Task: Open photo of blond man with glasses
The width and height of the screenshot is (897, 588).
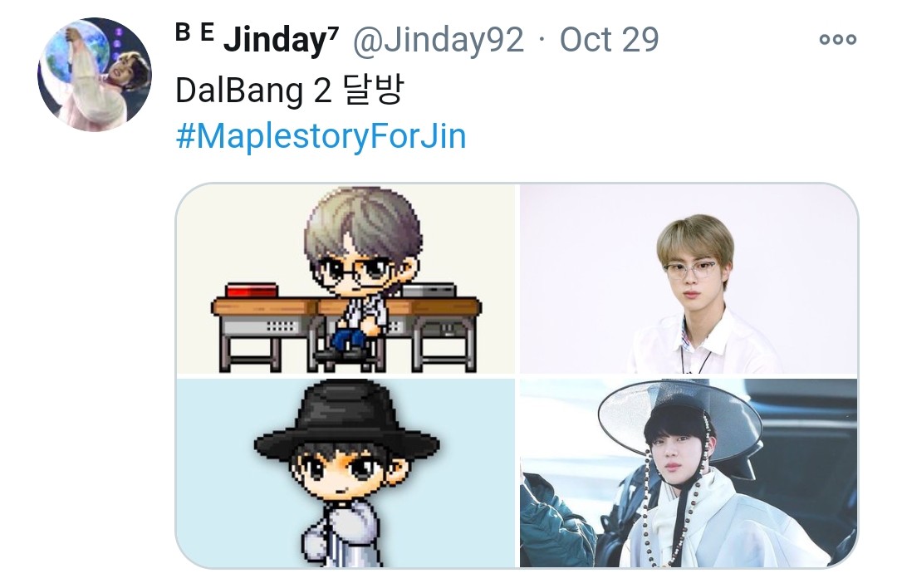Action: [689, 278]
